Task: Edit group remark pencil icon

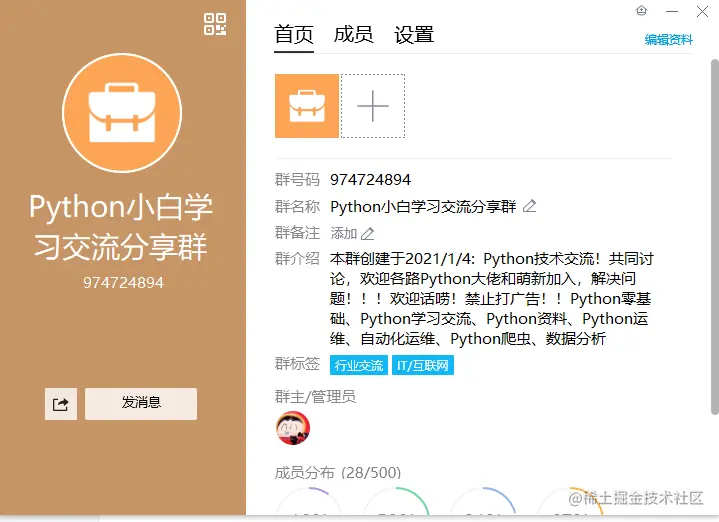Action: (x=367, y=233)
